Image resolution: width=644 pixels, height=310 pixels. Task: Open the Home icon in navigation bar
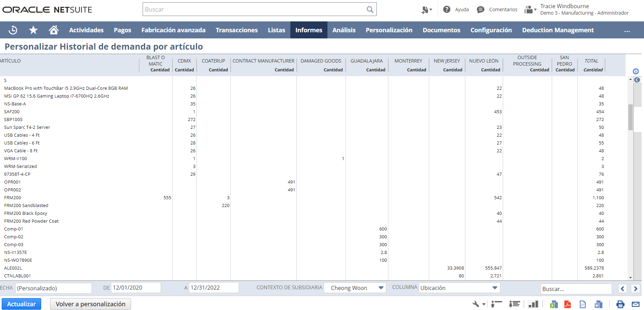[x=53, y=30]
